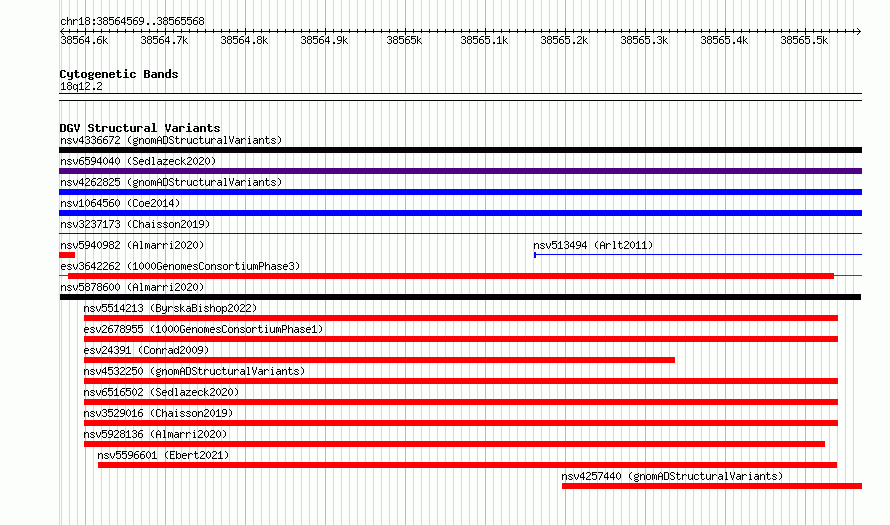Open the nsv6594040 (Sedlazeck2020) label
The width and height of the screenshot is (890, 525).
138,161
